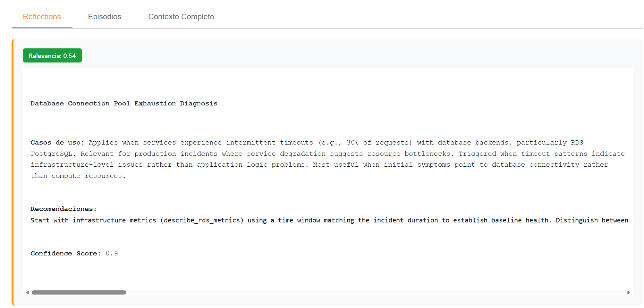Screen dimensions: 644x308
Task: Select the Database Connection Pool Exhaustion Diagnosis title
Action: click(x=124, y=103)
